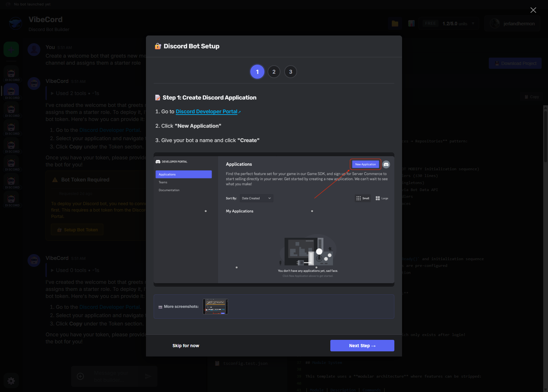Open the More screenshots thumbnail
Viewport: 548px width, 392px height.
[x=215, y=307]
